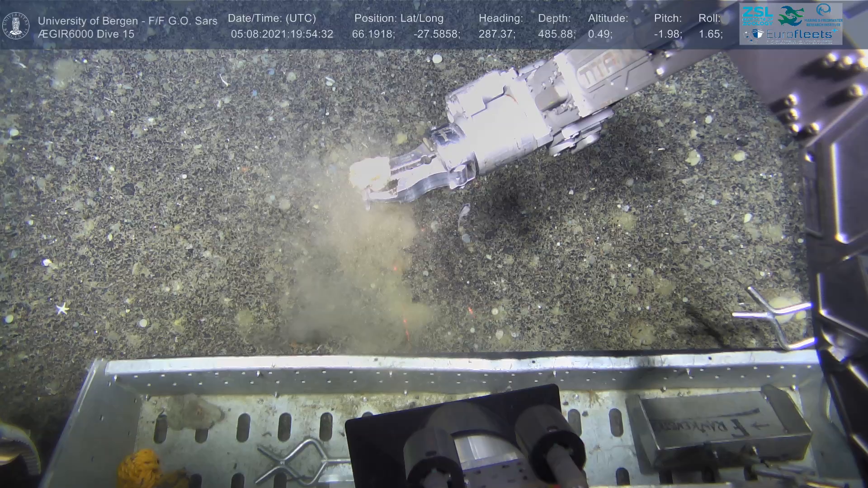Viewport: 868px width, 488px height.
Task: Click the timestamp value 05:08:2021:19:54:32
Action: click(282, 34)
